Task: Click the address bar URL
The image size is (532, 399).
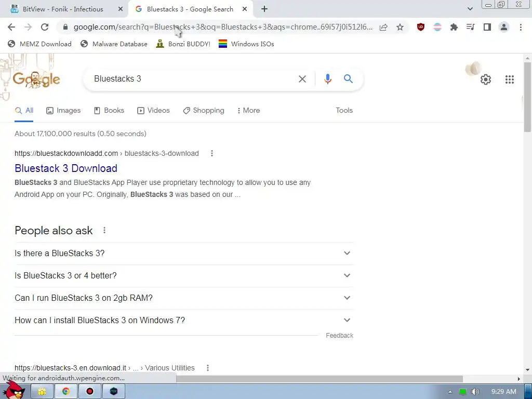Action: pos(223,27)
